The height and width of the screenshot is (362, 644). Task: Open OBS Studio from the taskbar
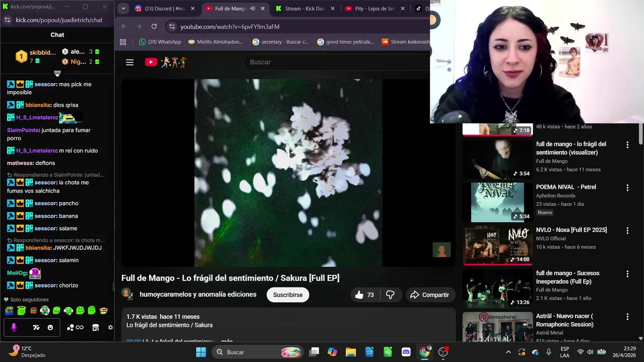443,352
